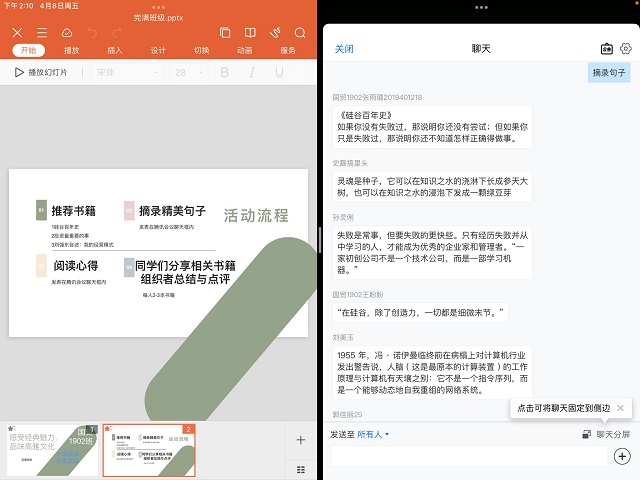The image size is (640, 480).
Task: Tap the 《硅谷百年史》 chat message
Action: pyautogui.click(x=432, y=127)
